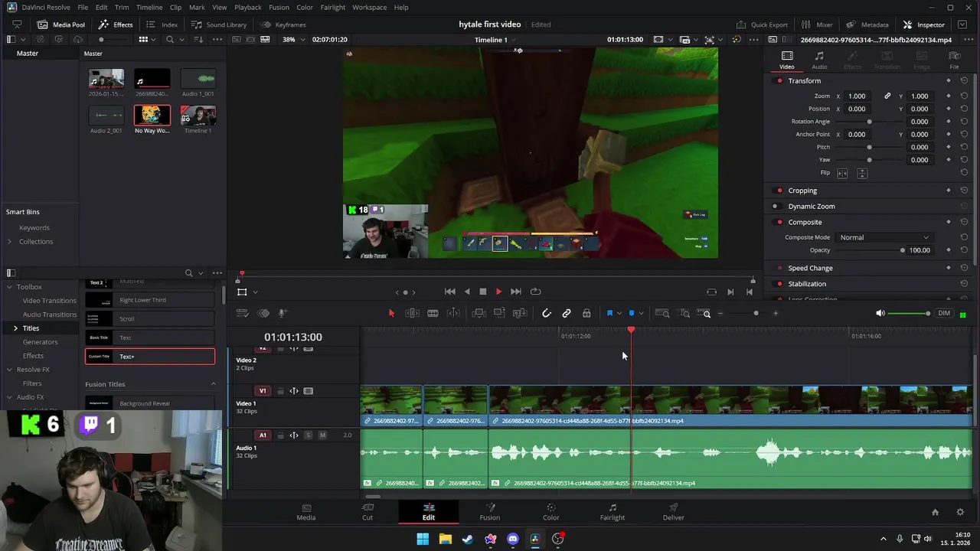980x551 pixels.
Task: Play the timeline in reverse
Action: click(x=467, y=292)
